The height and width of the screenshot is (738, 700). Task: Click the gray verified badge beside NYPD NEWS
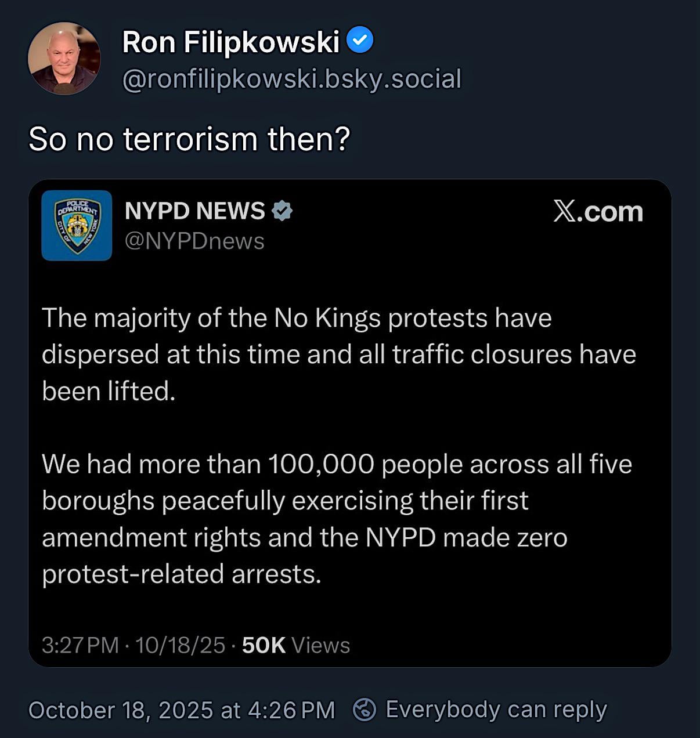pos(282,211)
